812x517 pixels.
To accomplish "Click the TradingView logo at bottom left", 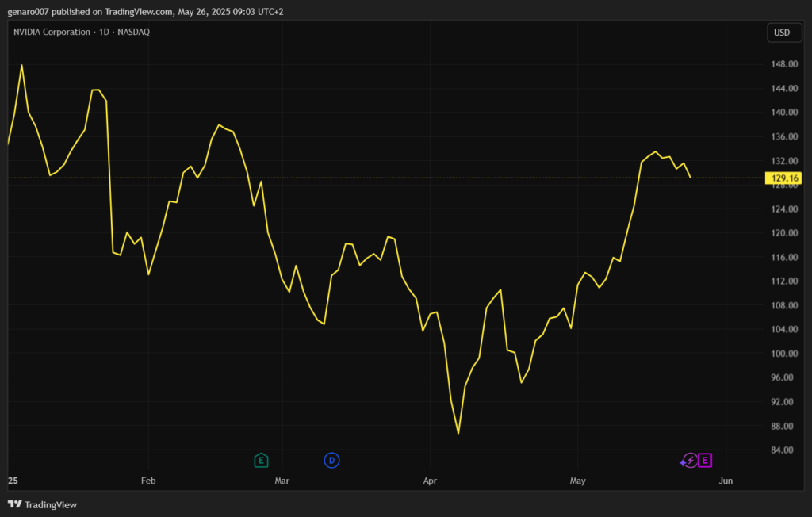I will tap(42, 504).
